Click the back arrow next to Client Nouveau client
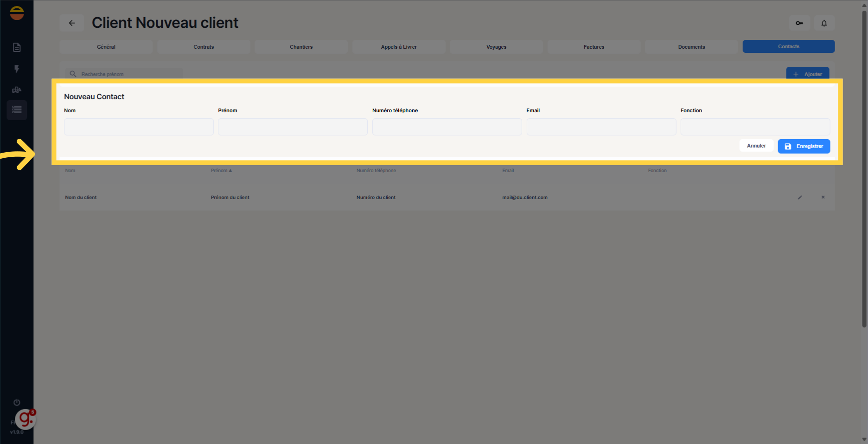868x444 pixels. pyautogui.click(x=71, y=23)
